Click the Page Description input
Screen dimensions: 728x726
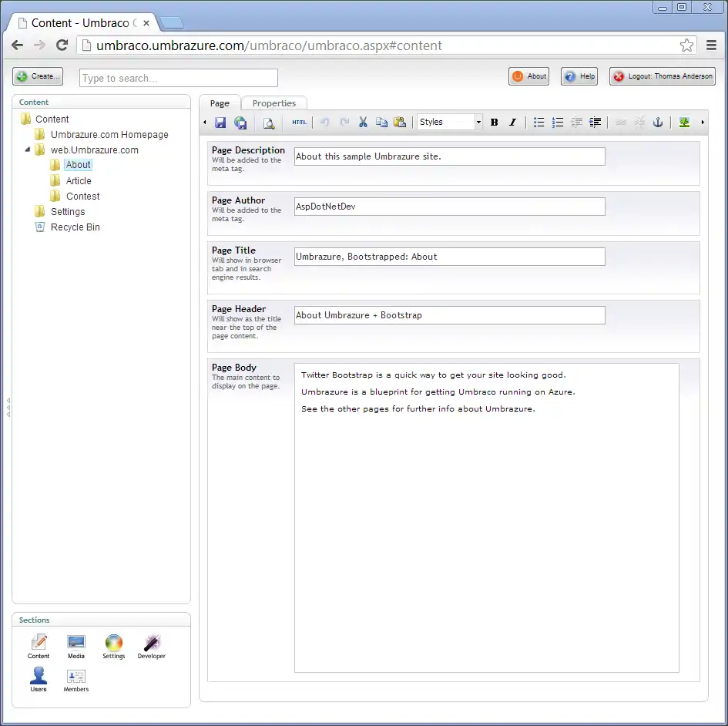(449, 156)
